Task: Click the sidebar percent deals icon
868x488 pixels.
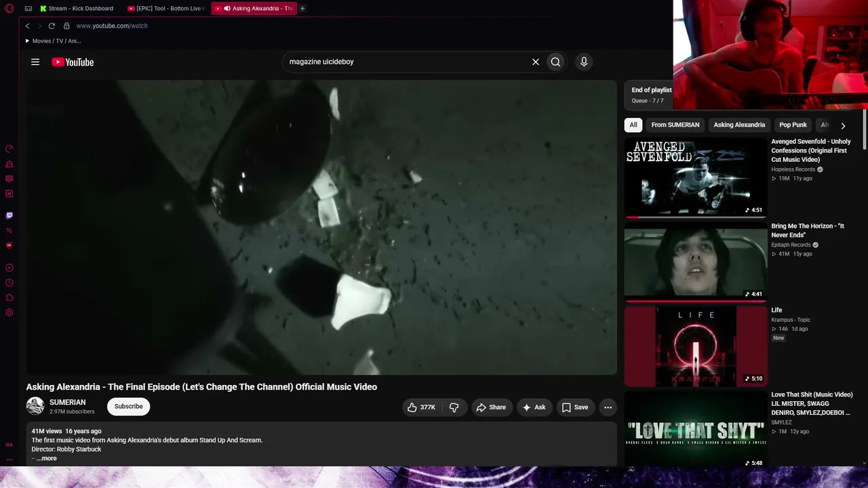Action: (9, 230)
